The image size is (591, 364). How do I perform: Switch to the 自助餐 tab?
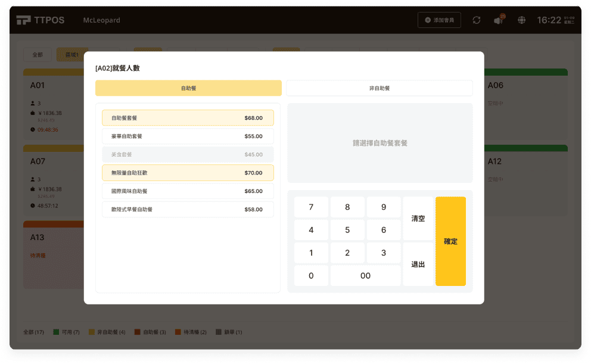tap(188, 88)
